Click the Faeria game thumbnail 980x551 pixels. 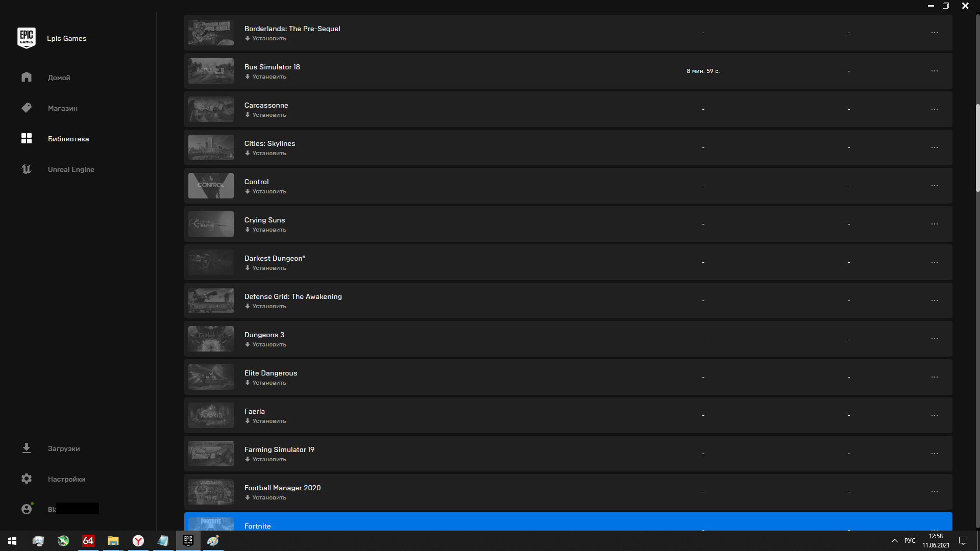(x=211, y=415)
